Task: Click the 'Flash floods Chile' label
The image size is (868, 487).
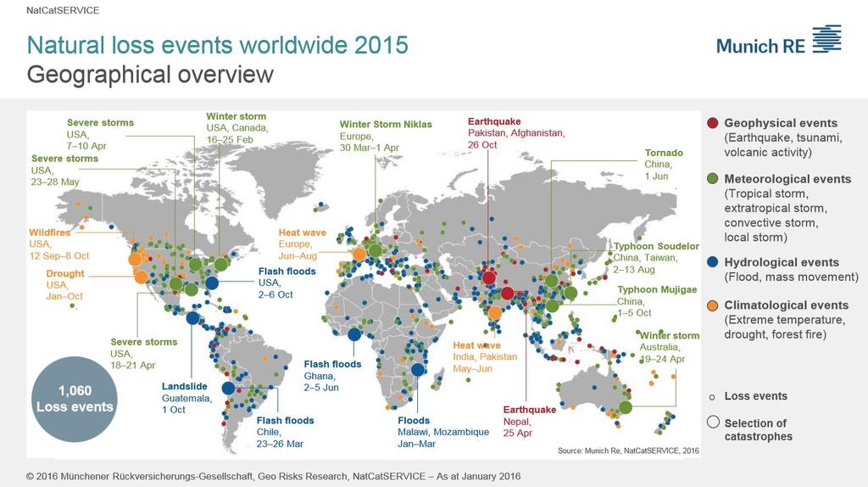Action: [x=285, y=432]
